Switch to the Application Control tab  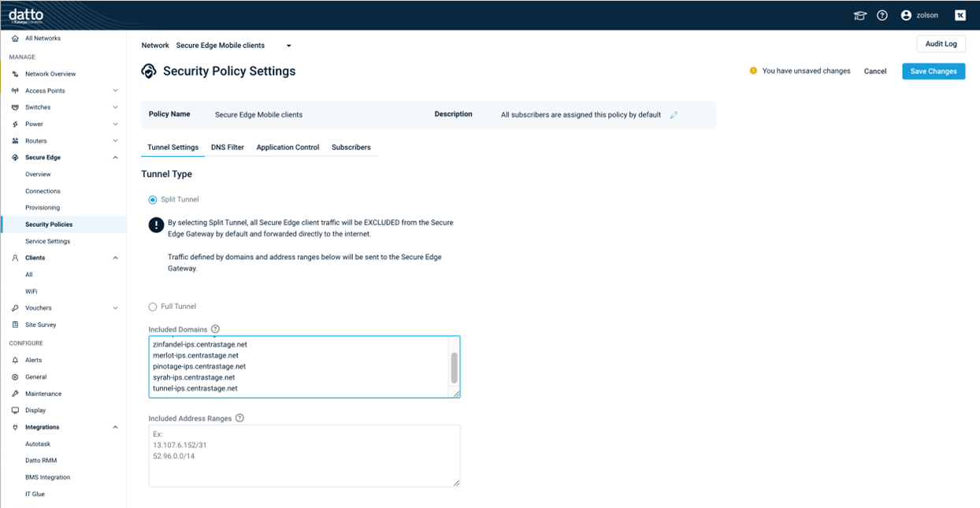(x=288, y=147)
